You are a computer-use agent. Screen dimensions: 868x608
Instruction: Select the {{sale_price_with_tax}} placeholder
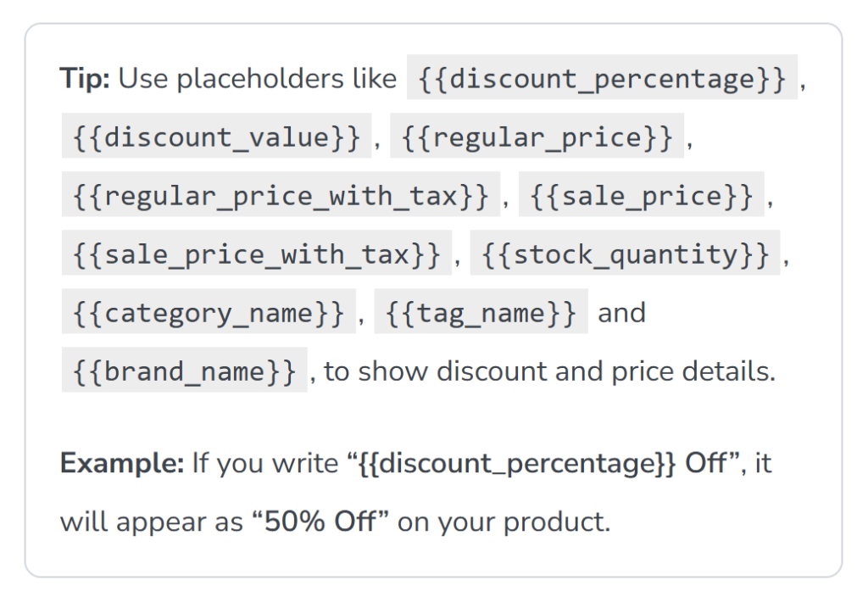pyautogui.click(x=256, y=254)
